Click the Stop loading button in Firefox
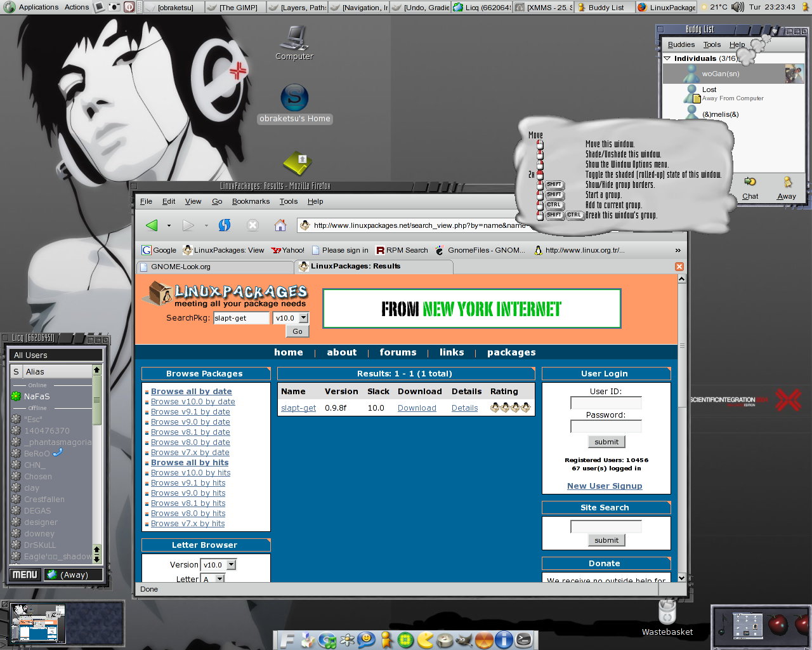The height and width of the screenshot is (650, 812). [252, 225]
